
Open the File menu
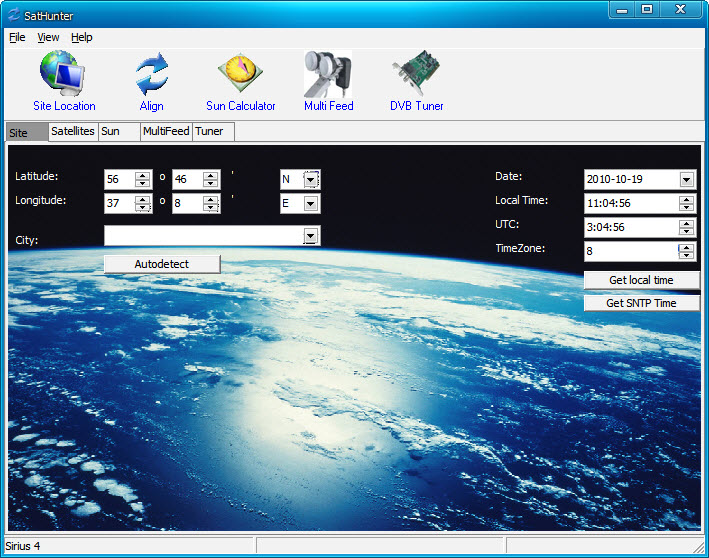click(17, 37)
